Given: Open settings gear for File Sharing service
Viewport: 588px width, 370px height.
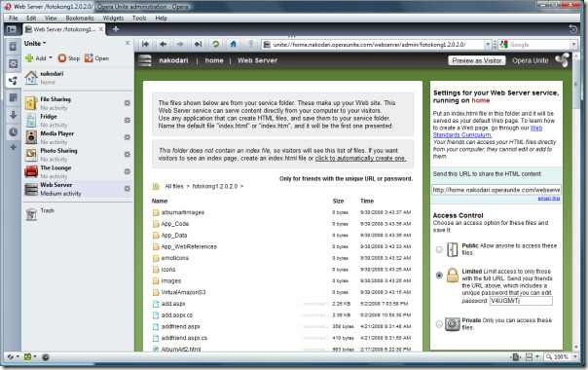Looking at the screenshot, I should click(x=128, y=103).
